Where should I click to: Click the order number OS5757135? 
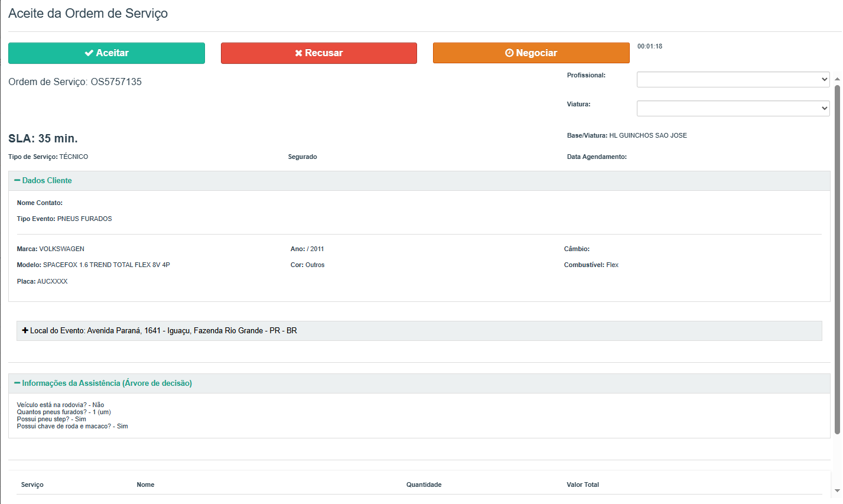[116, 82]
